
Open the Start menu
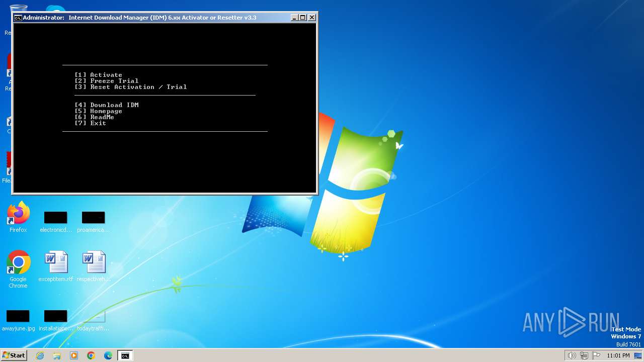[14, 355]
